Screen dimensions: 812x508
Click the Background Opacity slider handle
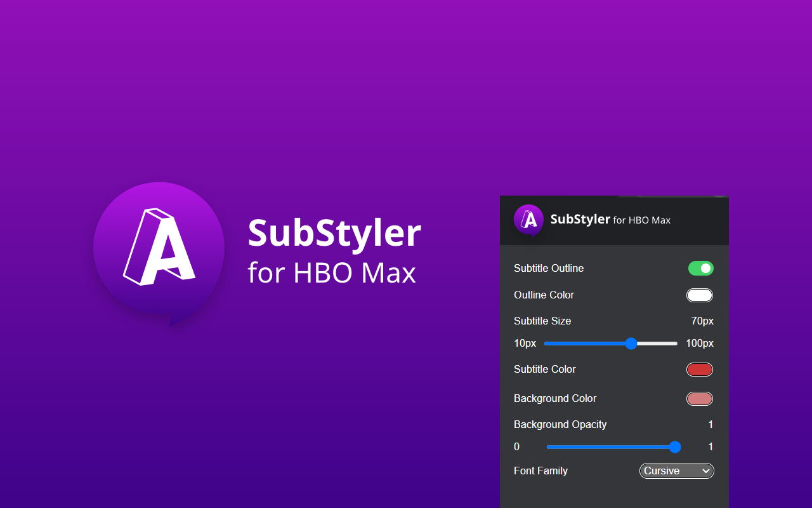[x=675, y=447]
